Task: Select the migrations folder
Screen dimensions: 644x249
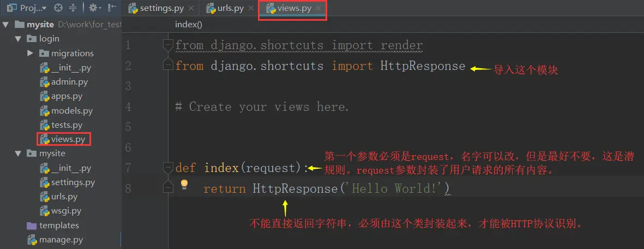Action: pos(73,54)
